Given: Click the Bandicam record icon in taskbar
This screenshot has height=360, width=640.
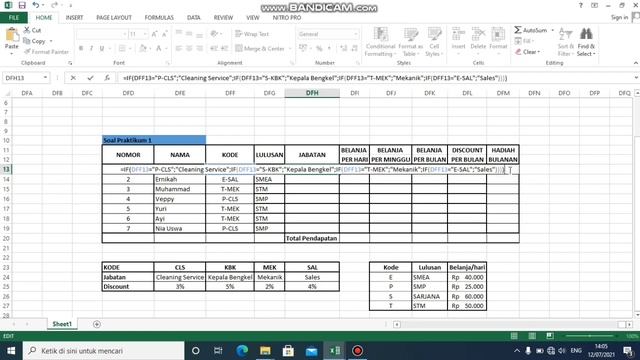Looking at the screenshot, I should (358, 351).
